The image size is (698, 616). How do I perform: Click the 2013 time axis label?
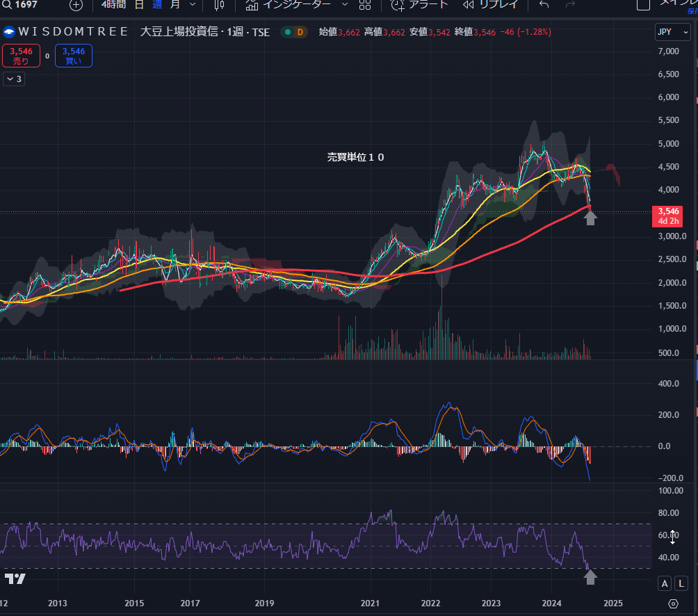[x=58, y=603]
